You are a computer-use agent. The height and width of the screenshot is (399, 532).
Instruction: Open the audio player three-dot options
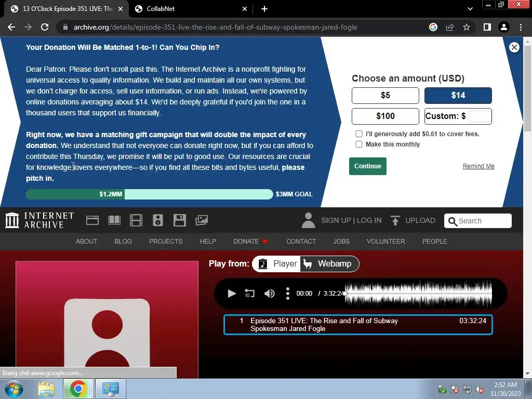tap(288, 294)
